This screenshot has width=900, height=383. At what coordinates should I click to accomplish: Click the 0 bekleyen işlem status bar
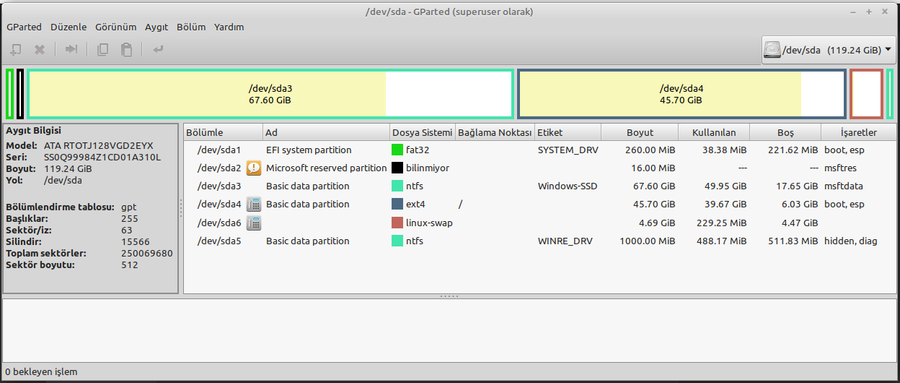coord(41,372)
